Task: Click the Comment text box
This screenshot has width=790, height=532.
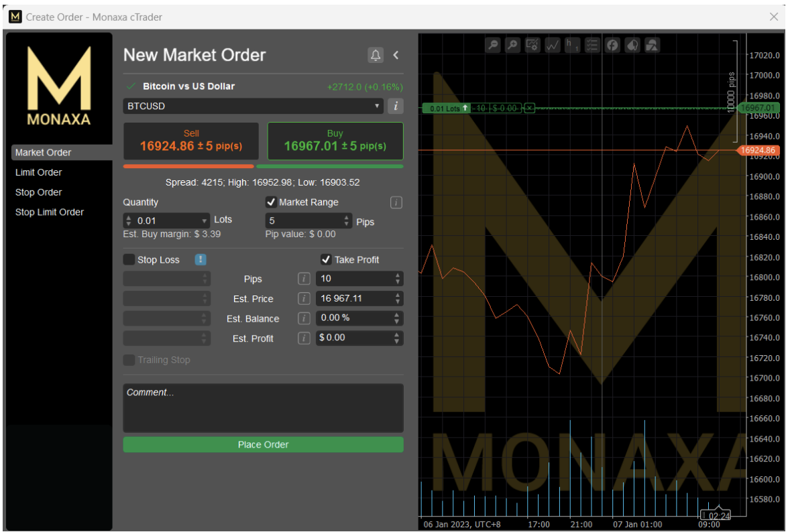Action: [263, 408]
